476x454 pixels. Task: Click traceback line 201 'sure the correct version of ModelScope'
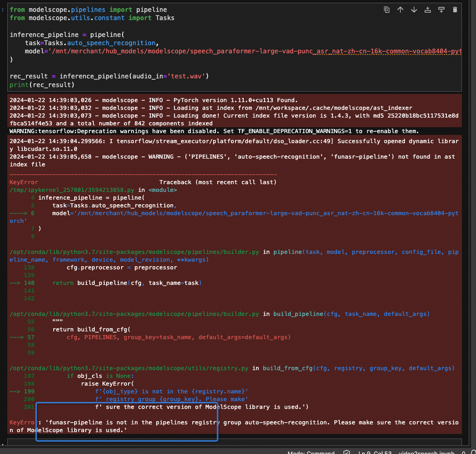202,407
